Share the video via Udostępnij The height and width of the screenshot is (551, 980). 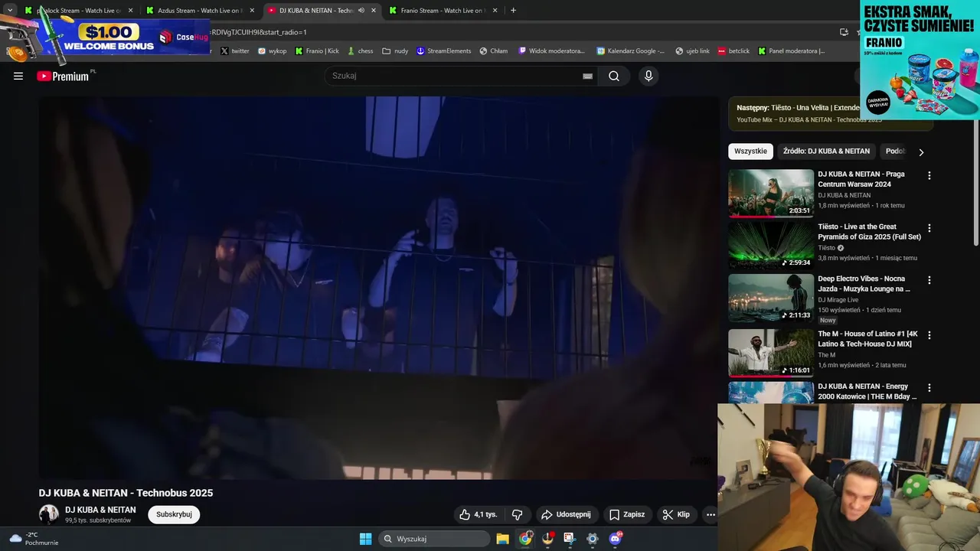tap(566, 514)
